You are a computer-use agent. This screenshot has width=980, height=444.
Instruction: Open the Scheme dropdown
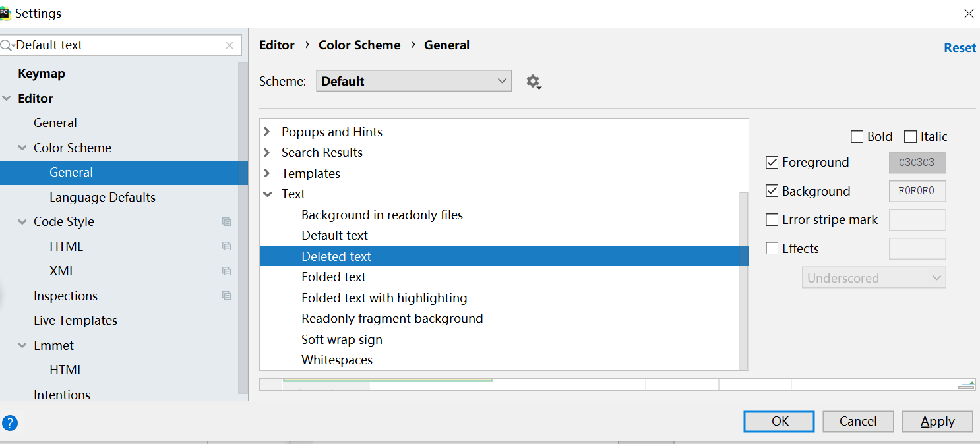pos(413,80)
